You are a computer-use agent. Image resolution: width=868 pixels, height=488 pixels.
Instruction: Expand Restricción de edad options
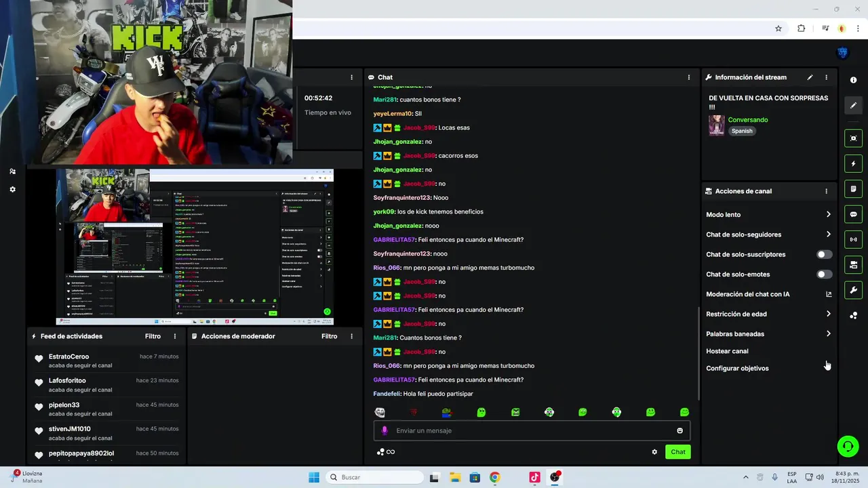click(x=828, y=314)
